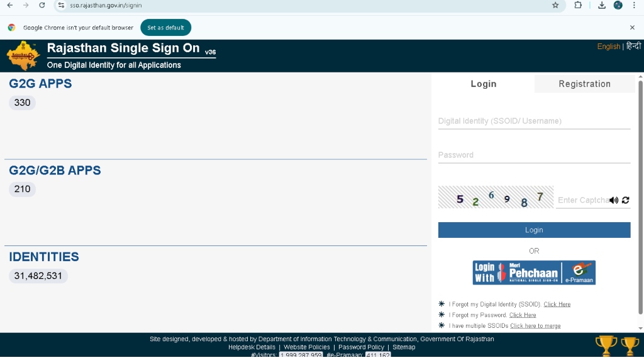This screenshot has width=644, height=360.
Task: Bookmark this page with star icon
Action: (555, 5)
